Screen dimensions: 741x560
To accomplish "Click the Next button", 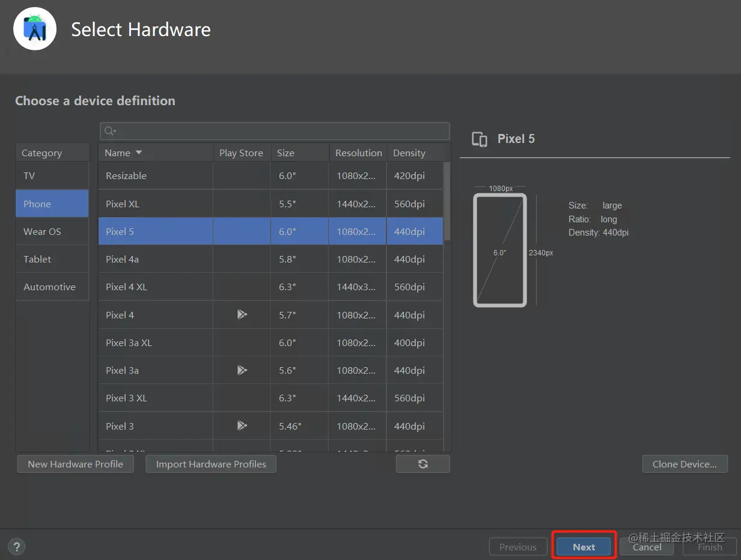I will click(584, 547).
